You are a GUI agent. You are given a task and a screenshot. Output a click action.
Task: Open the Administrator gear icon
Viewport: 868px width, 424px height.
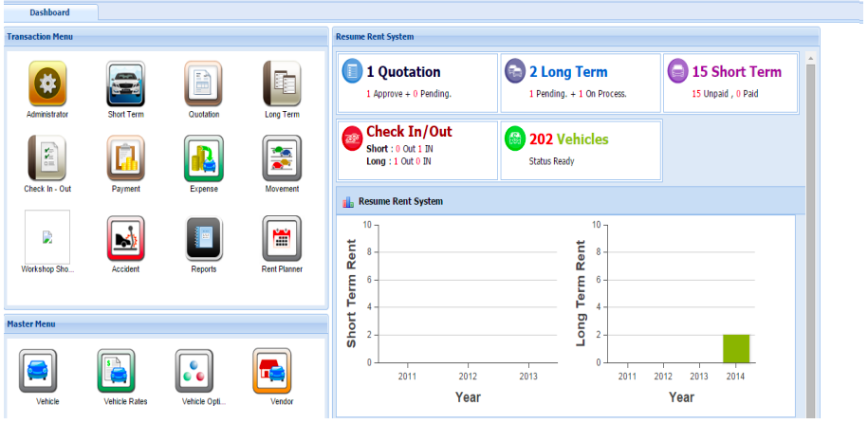pyautogui.click(x=47, y=84)
